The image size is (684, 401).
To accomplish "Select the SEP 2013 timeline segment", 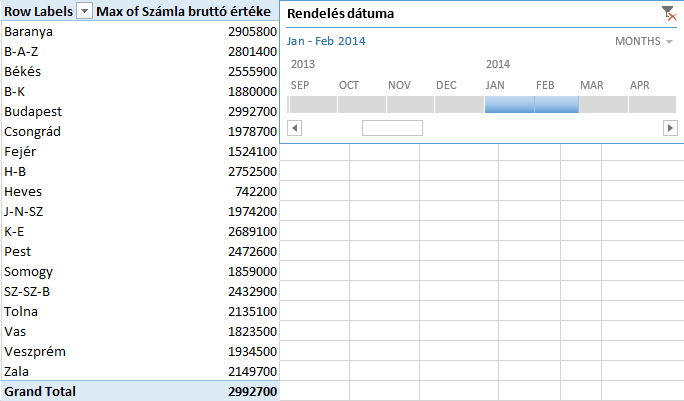I will (313, 105).
